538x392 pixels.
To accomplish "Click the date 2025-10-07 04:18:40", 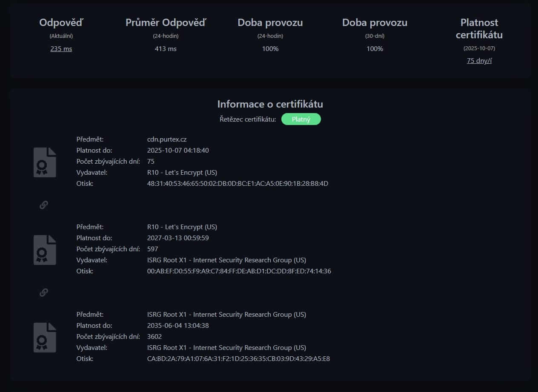I will tap(178, 150).
